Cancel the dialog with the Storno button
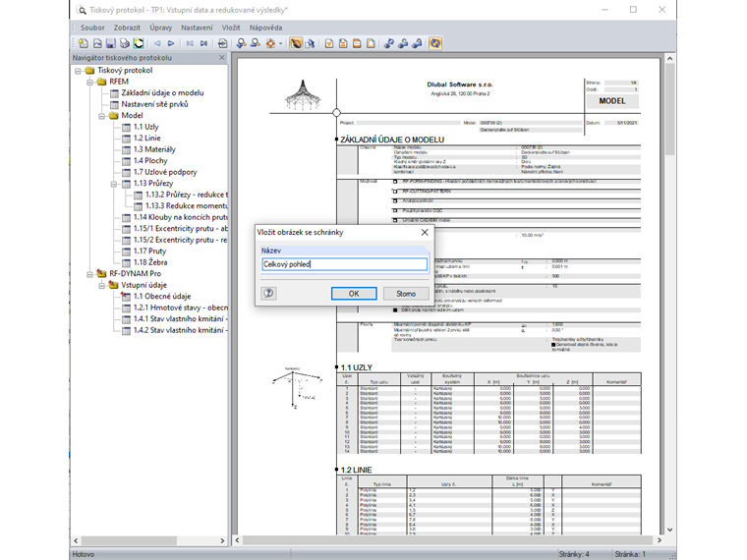Image resolution: width=747 pixels, height=560 pixels. coord(406,294)
